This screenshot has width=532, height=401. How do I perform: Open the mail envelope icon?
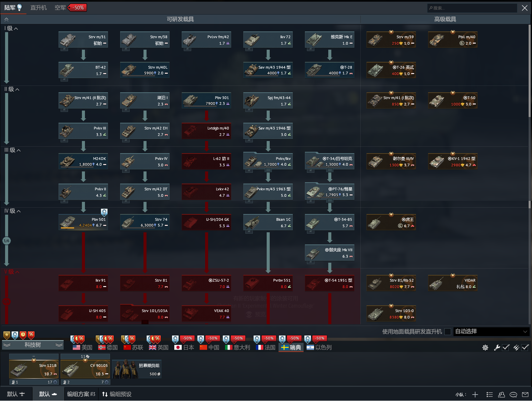click(525, 395)
